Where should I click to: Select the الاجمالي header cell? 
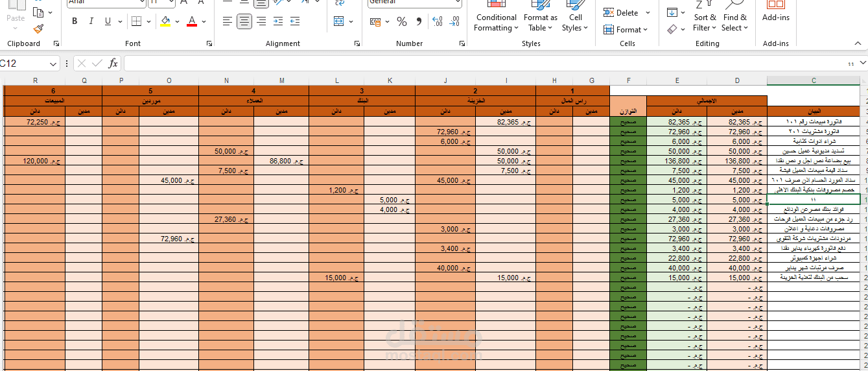pyautogui.click(x=707, y=101)
